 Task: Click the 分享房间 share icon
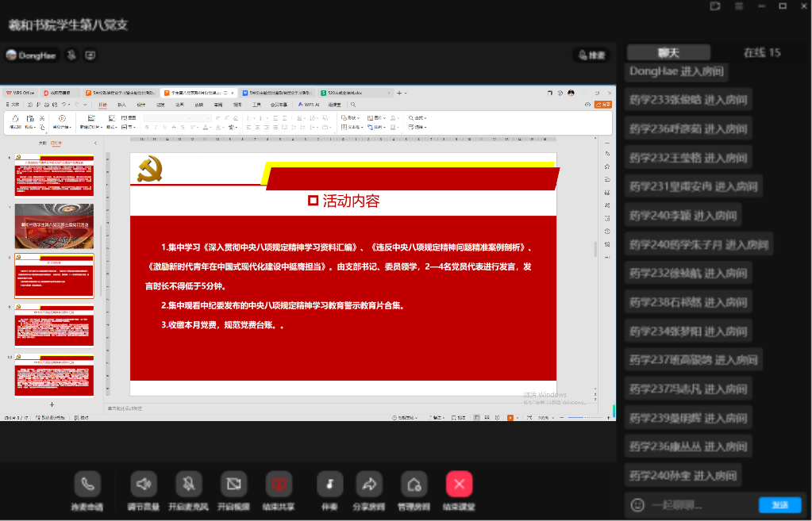point(369,484)
